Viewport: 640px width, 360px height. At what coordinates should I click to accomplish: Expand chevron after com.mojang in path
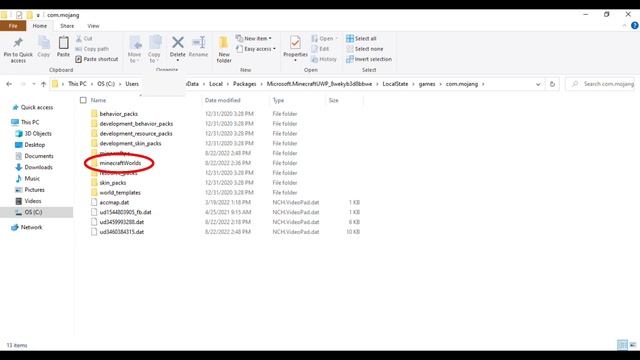pos(483,84)
